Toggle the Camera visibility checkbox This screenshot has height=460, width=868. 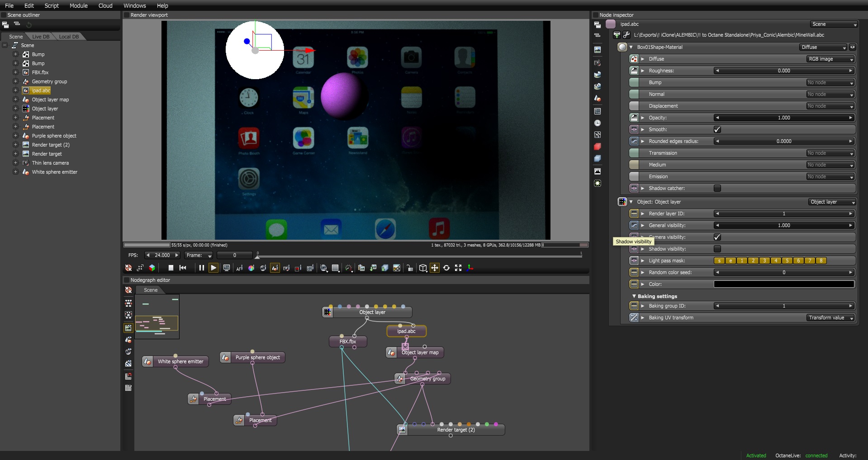click(x=717, y=237)
